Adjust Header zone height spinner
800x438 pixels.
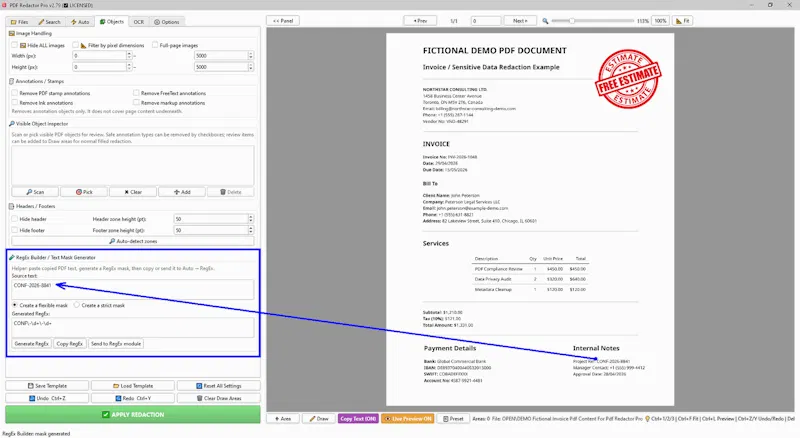click(251, 218)
